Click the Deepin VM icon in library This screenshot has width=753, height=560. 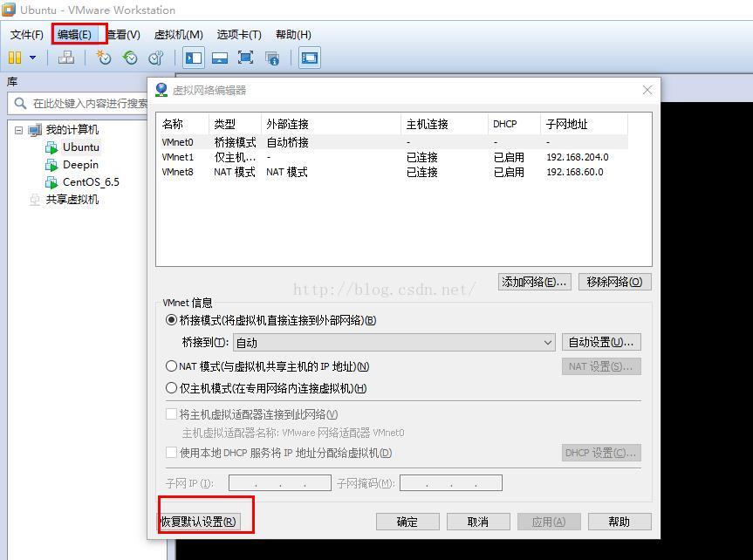pyautogui.click(x=51, y=165)
